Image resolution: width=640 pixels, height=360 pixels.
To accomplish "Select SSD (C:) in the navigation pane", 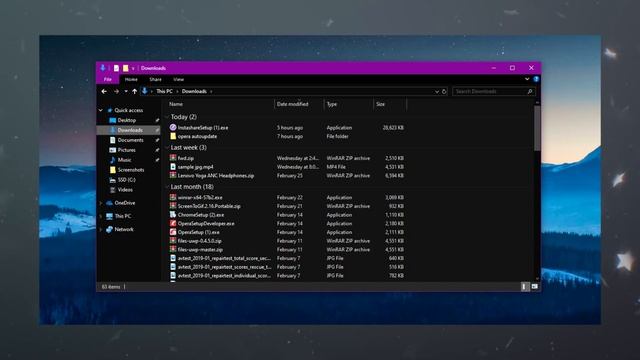I will tap(127, 180).
